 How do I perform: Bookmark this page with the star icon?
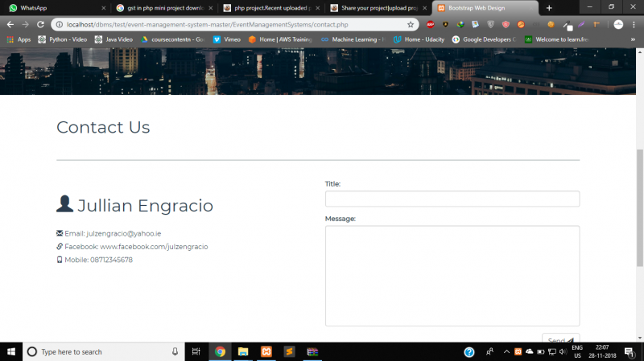411,25
